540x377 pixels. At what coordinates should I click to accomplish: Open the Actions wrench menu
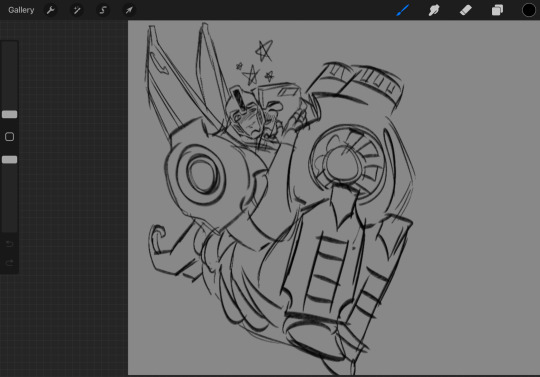(x=50, y=10)
